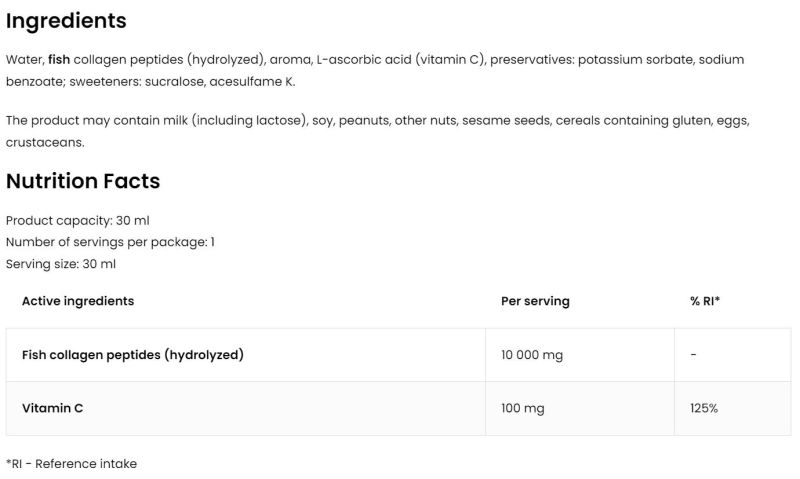Click the "100 mg" table cell

point(521,408)
